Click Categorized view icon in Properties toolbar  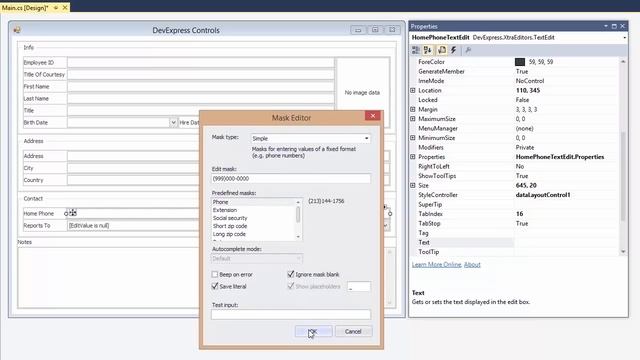(x=416, y=50)
